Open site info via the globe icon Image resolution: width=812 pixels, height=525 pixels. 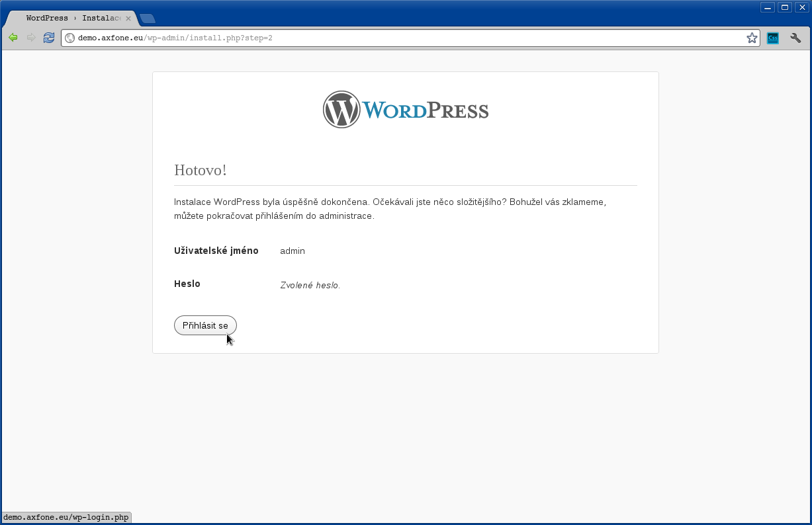(x=69, y=38)
